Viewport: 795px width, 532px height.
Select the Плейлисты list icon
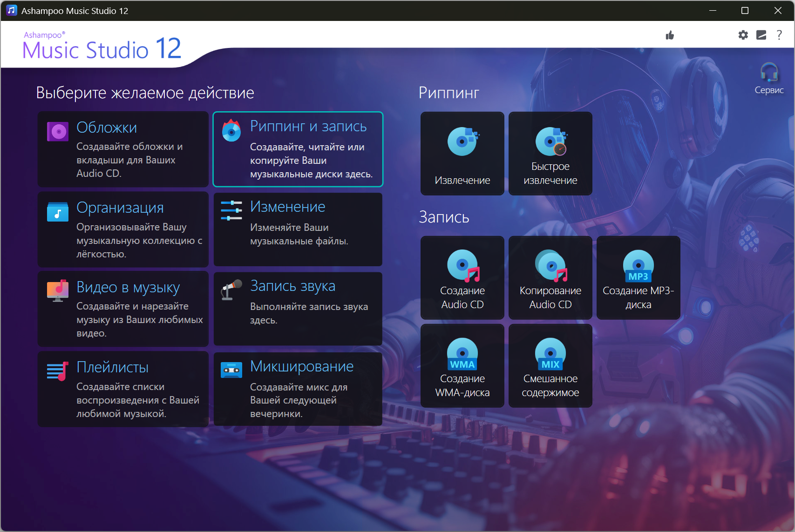tap(58, 371)
